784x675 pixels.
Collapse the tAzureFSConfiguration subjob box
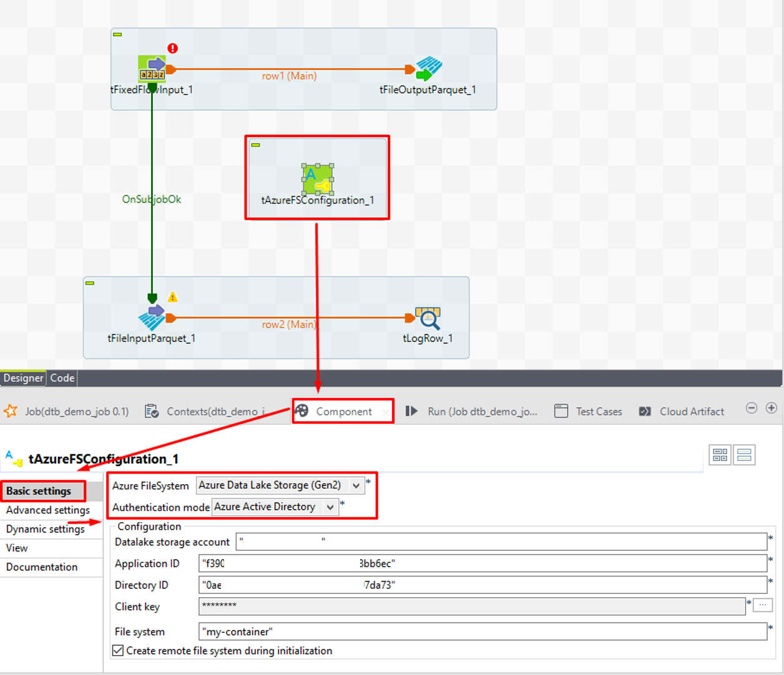pos(255,145)
